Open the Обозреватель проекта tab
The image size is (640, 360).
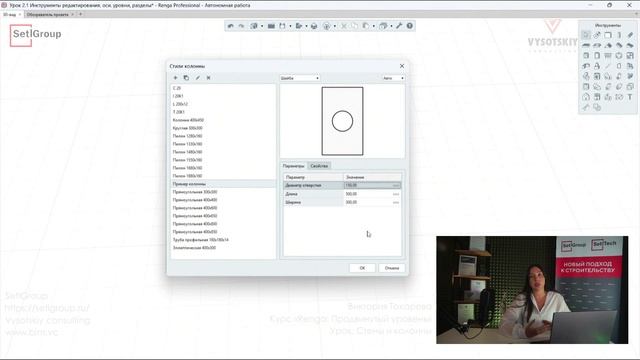(x=50, y=14)
